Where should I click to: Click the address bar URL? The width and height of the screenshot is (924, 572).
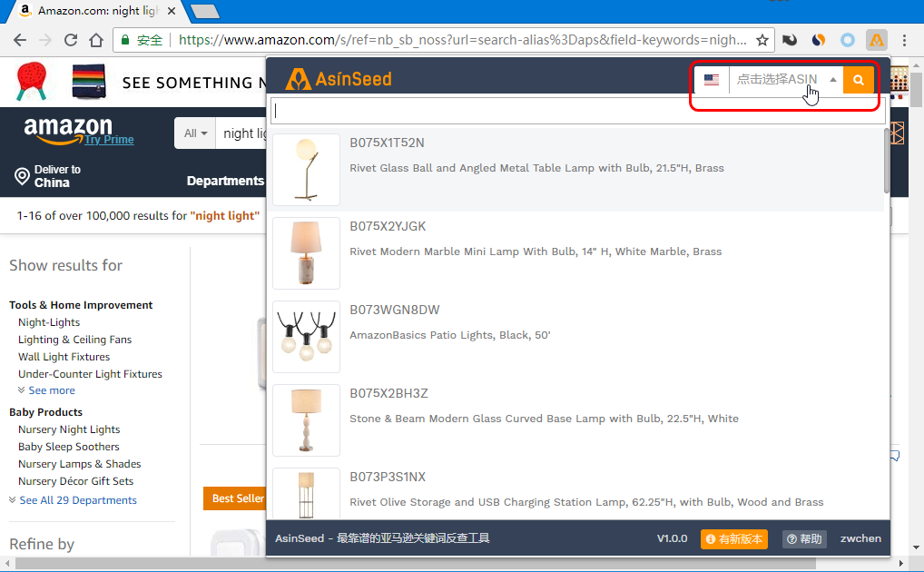pos(463,40)
